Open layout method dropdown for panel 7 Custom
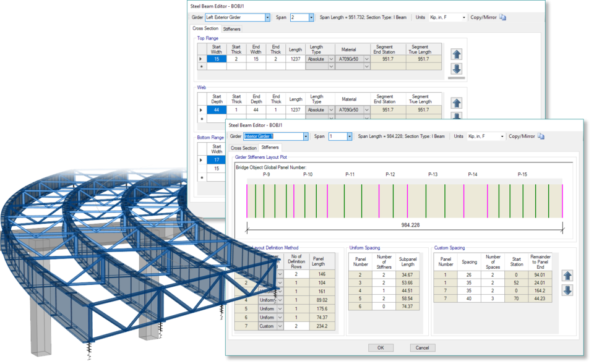This screenshot has width=594, height=364. click(x=280, y=326)
